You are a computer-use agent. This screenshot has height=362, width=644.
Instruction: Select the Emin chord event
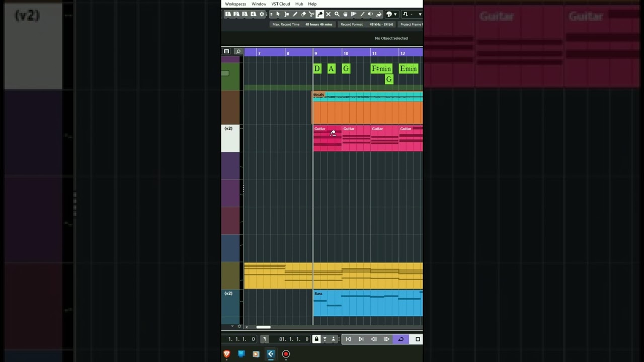click(409, 68)
